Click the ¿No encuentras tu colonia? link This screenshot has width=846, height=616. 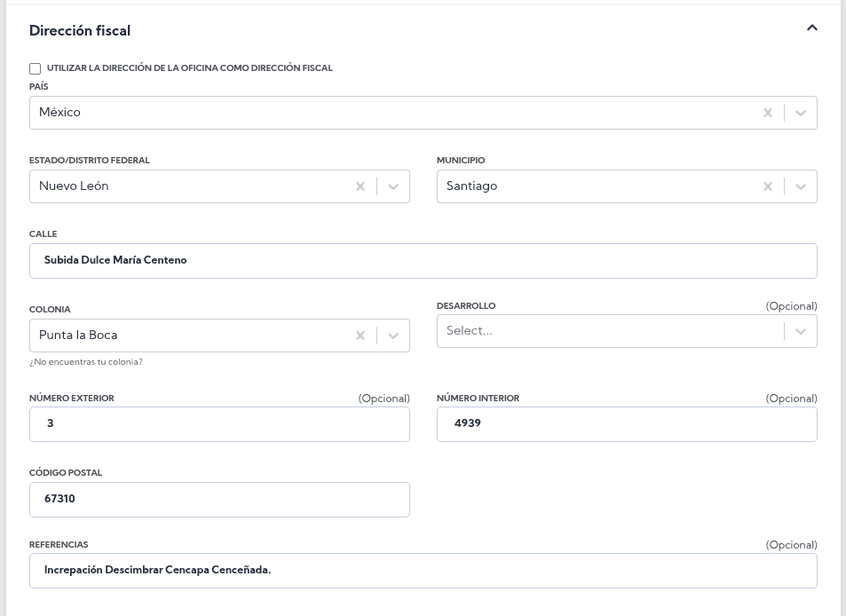86,362
